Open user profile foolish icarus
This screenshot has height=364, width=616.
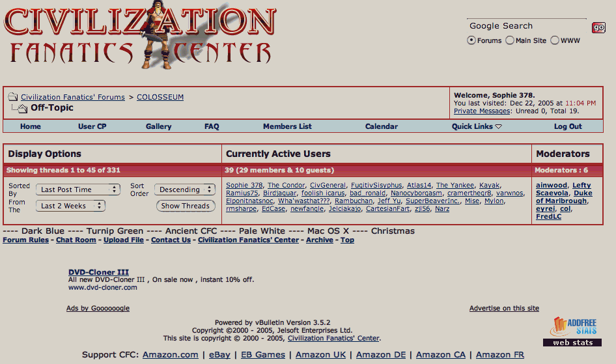click(x=323, y=193)
